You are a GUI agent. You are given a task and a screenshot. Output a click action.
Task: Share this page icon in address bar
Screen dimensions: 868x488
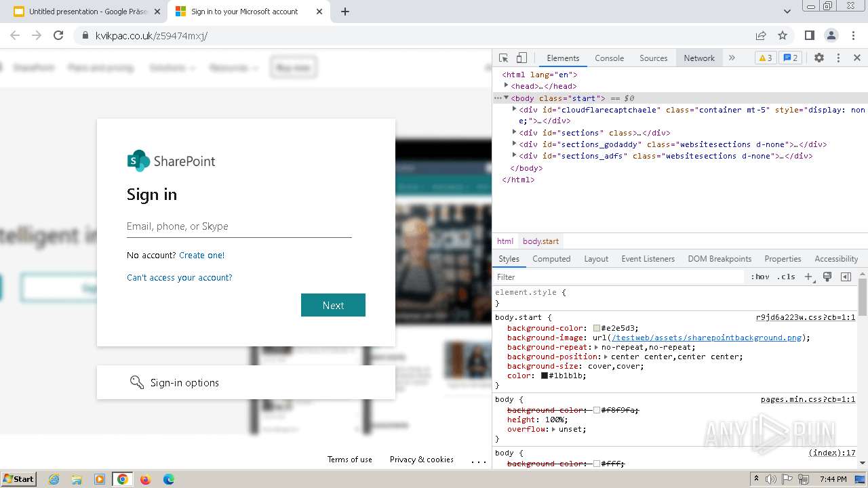click(x=761, y=35)
